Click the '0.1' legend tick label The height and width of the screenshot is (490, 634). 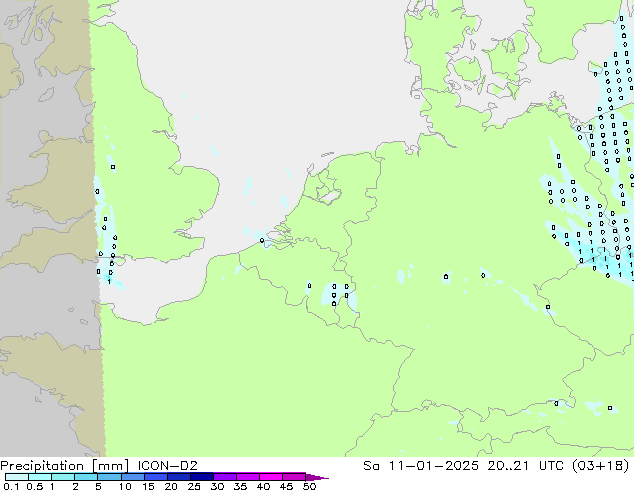(11, 486)
